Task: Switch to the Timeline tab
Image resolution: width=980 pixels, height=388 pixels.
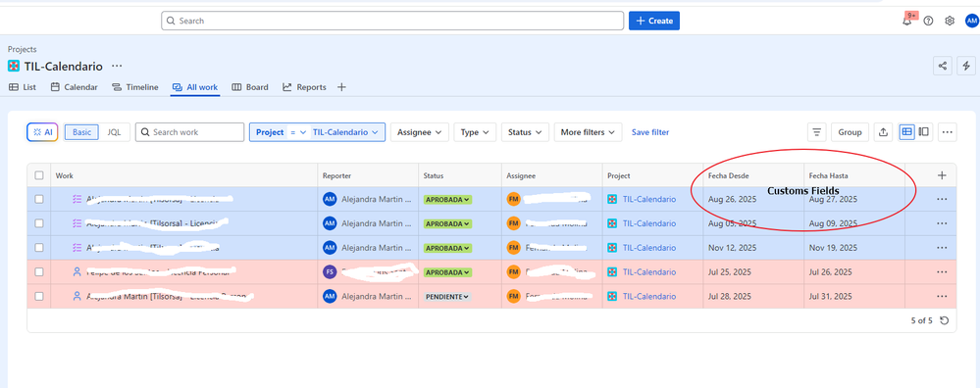Action: [135, 87]
